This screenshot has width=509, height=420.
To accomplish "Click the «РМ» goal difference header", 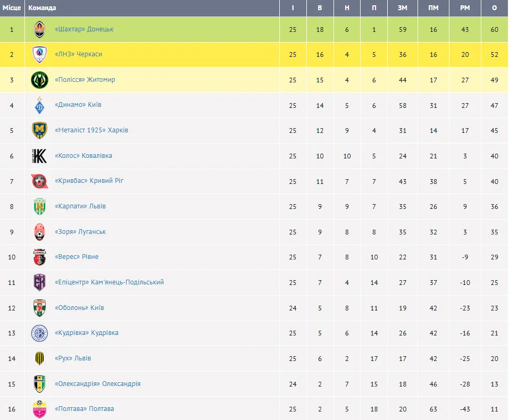I will pos(465,8).
